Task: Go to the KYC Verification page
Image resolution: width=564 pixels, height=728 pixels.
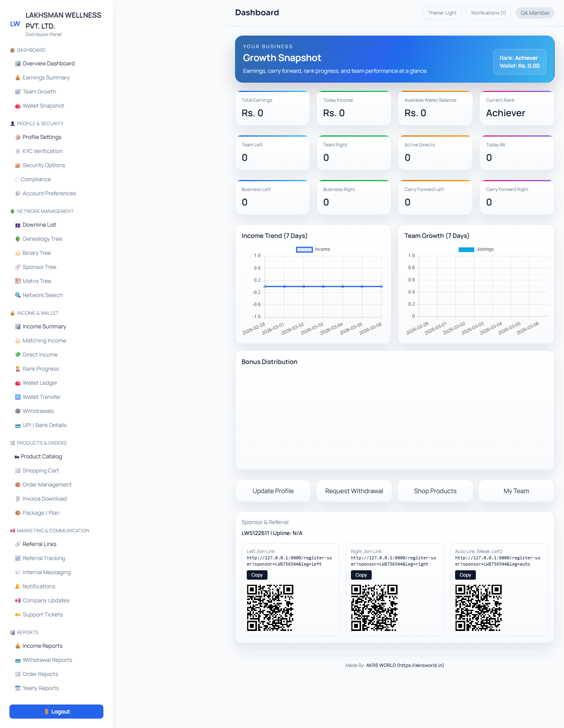Action: click(x=42, y=151)
